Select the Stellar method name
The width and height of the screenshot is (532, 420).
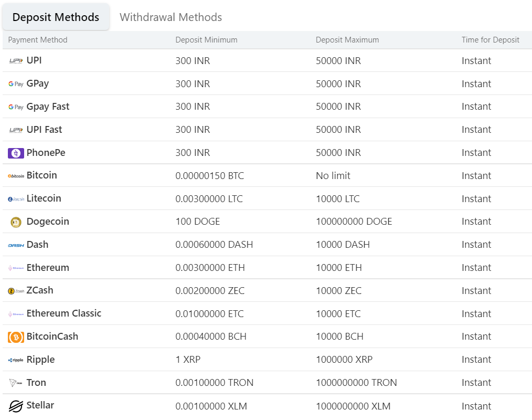click(x=40, y=405)
